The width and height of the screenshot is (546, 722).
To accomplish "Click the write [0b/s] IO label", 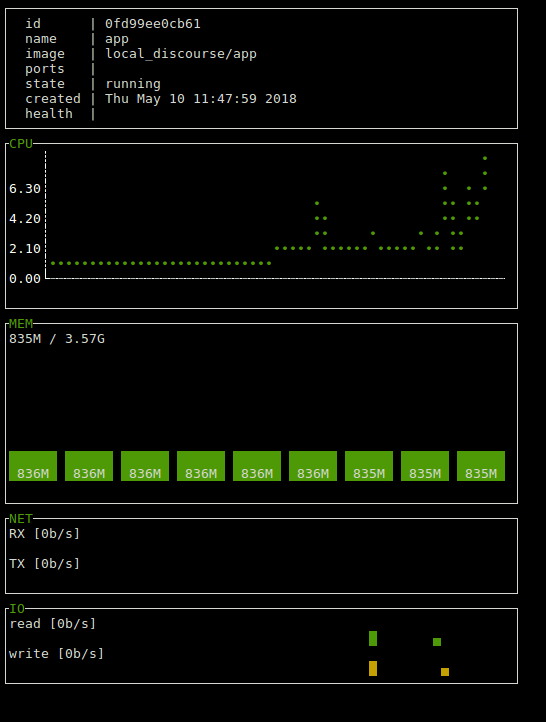I will coord(57,654).
